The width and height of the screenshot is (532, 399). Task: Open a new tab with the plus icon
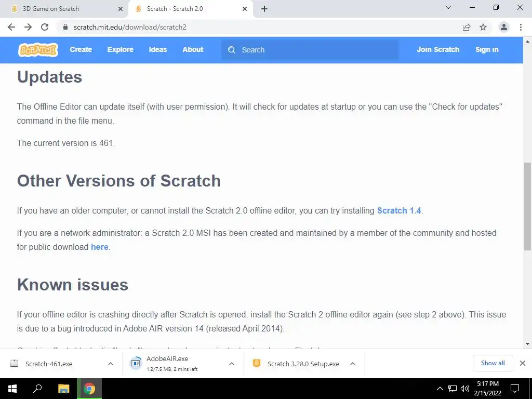[x=264, y=9]
